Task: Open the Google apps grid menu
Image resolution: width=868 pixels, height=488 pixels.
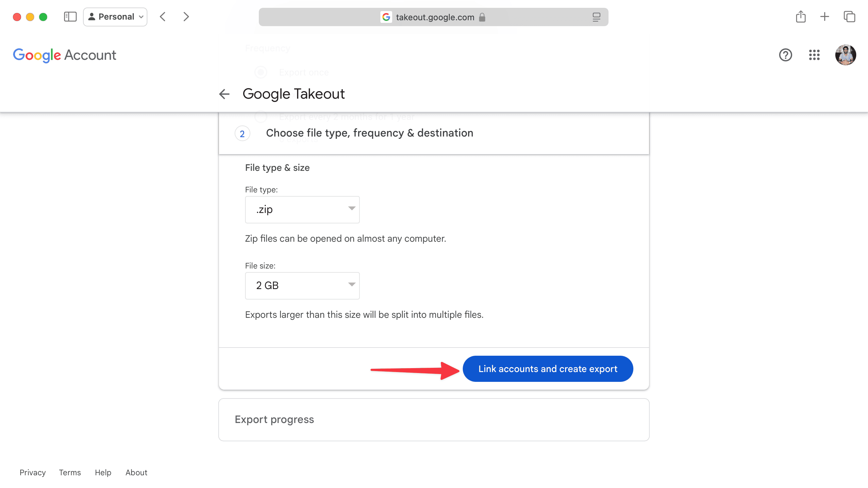Action: click(x=814, y=55)
